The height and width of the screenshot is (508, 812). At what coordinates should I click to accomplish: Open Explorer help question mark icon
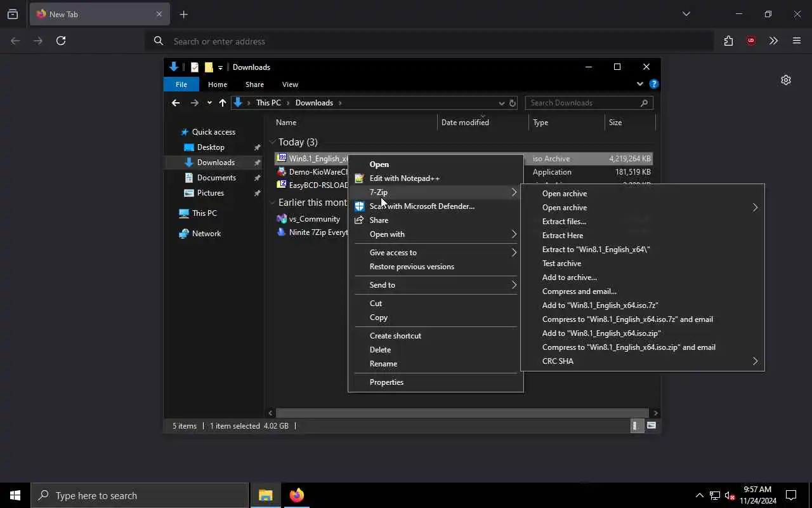pyautogui.click(x=654, y=84)
